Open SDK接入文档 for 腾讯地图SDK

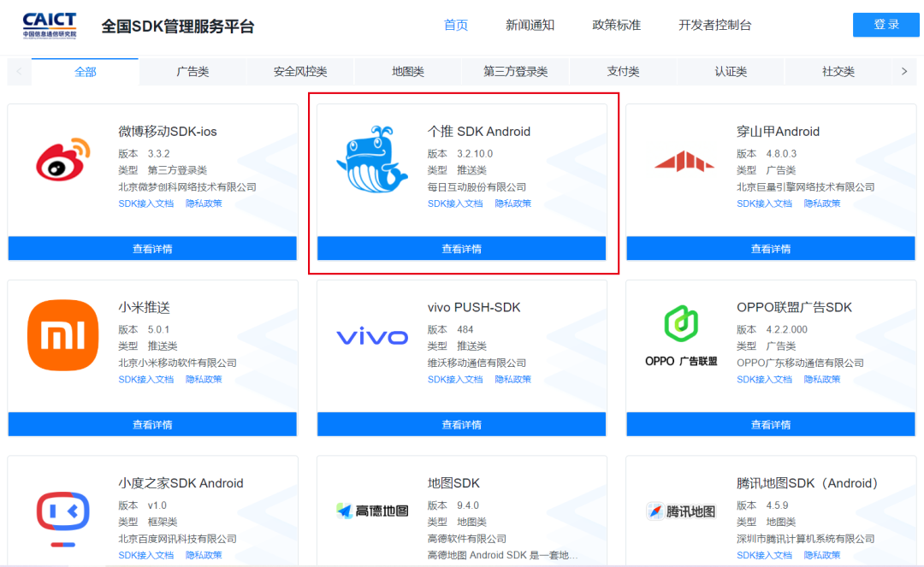764,555
